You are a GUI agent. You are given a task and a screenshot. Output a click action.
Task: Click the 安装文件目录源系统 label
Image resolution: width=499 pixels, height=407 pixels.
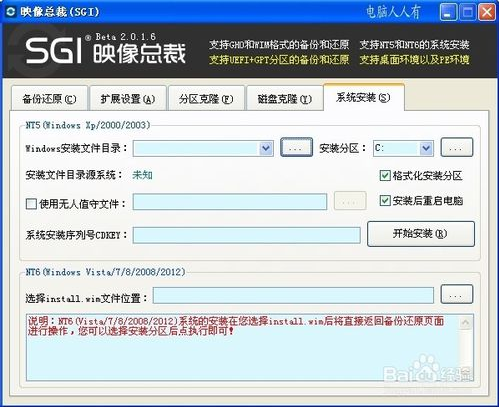point(74,175)
